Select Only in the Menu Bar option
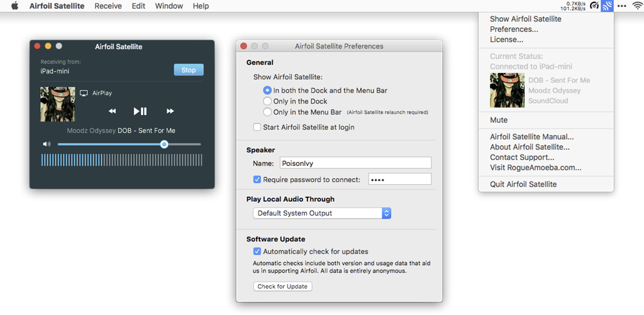Viewport: 644px width, 315px height. point(267,112)
